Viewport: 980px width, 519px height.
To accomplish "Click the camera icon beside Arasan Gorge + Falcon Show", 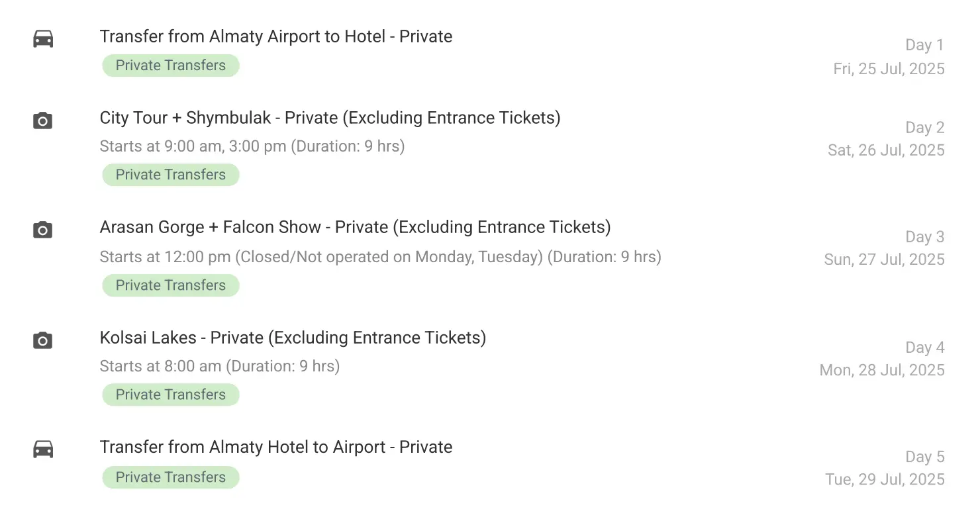I will [x=43, y=230].
